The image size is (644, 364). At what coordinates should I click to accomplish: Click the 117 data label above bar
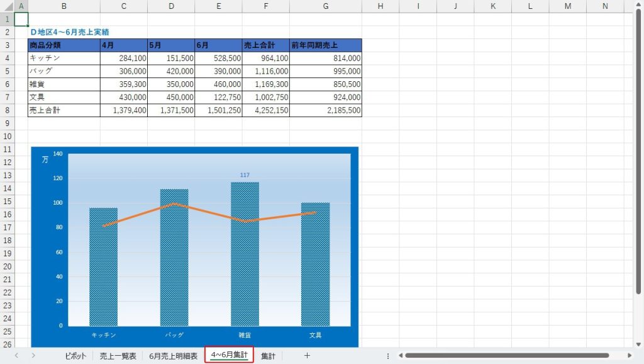(x=245, y=175)
